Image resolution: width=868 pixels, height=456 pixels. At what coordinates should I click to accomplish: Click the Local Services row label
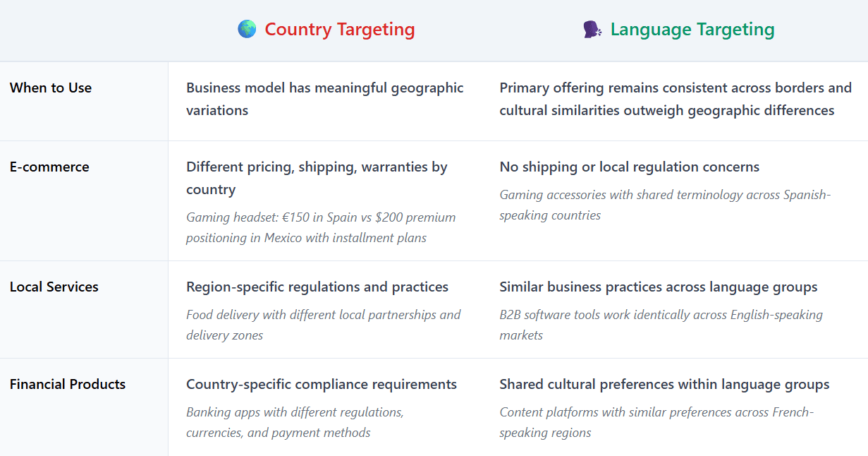[54, 287]
